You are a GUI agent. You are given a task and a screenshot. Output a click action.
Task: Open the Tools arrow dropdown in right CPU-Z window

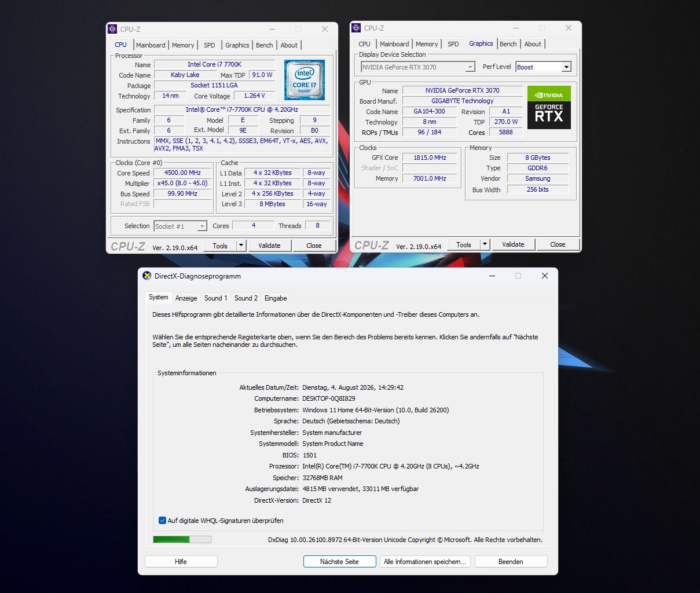[485, 244]
